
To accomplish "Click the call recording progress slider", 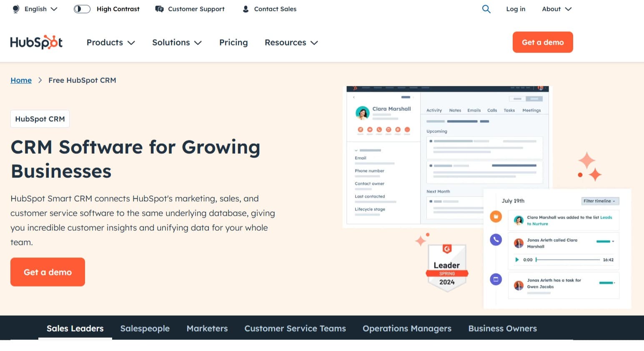I will point(568,260).
